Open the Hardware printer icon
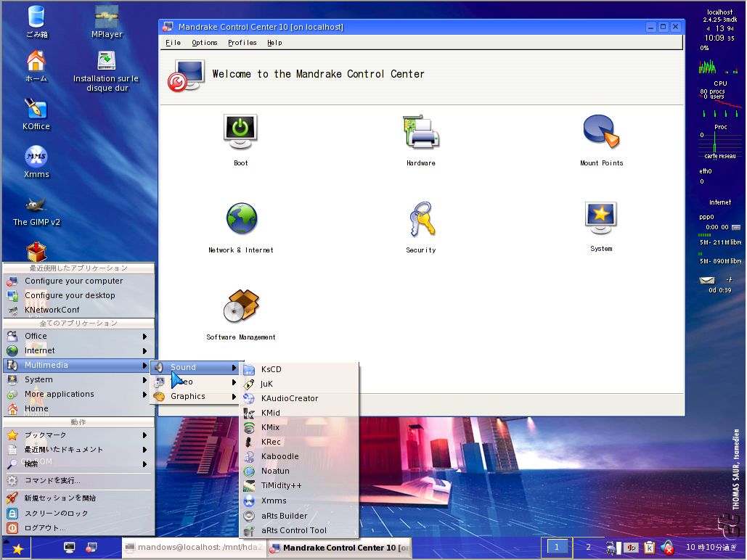 pyautogui.click(x=420, y=133)
